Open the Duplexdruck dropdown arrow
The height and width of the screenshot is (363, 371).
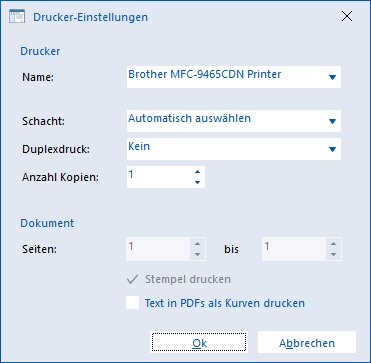(332, 149)
